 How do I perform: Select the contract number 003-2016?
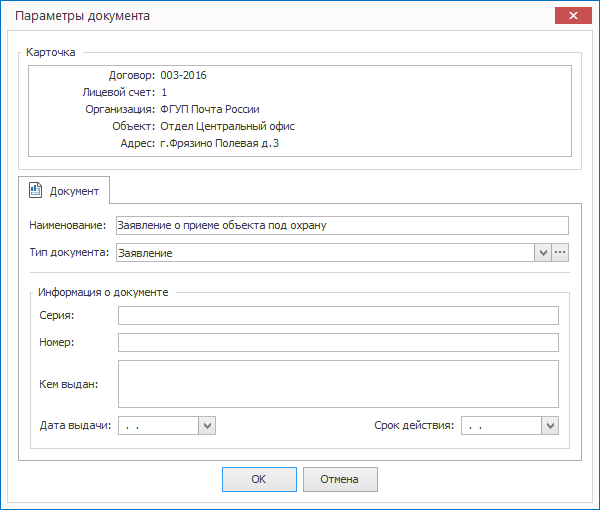183,75
